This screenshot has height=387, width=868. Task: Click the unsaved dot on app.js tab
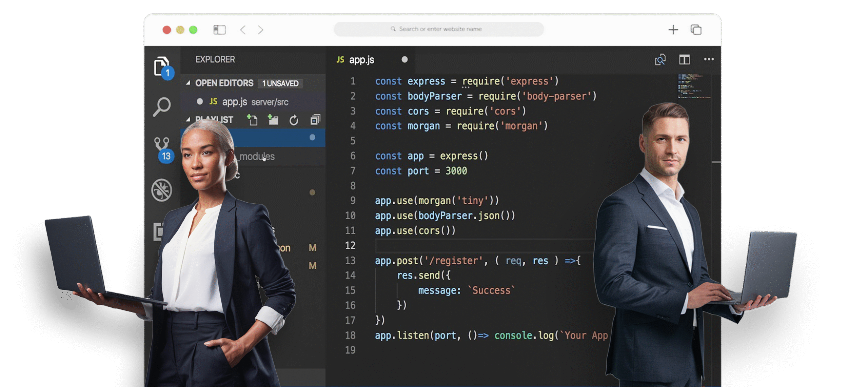[x=405, y=60]
